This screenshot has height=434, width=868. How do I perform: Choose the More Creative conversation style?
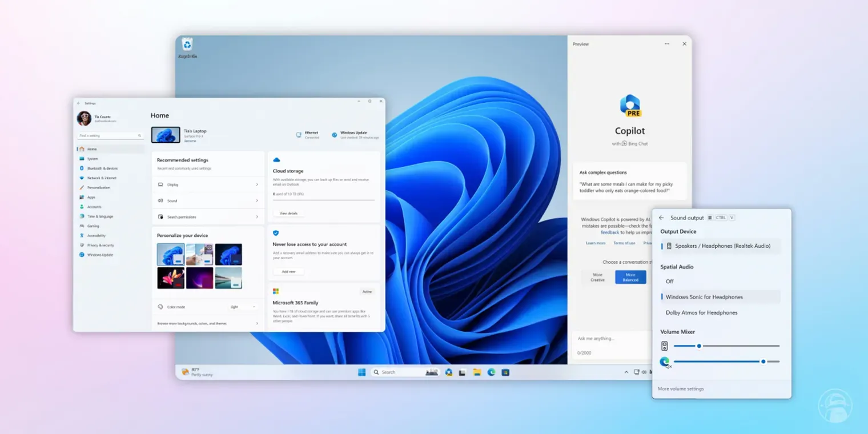[597, 277]
